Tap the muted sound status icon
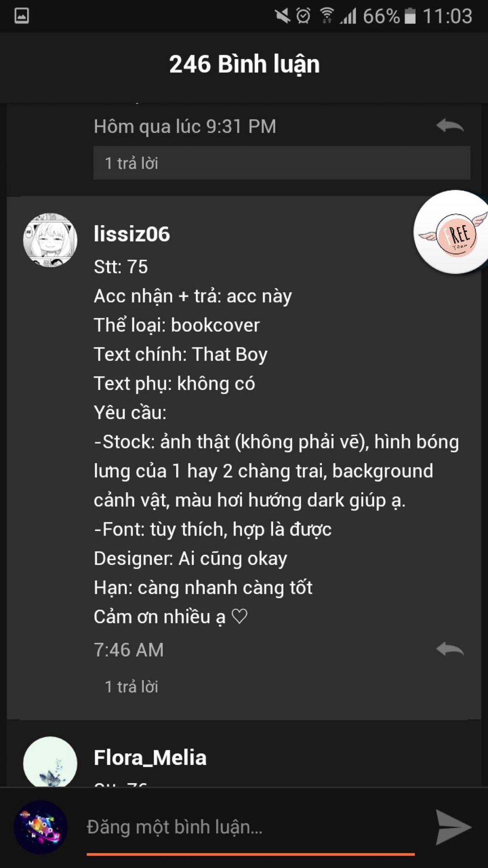Screen dimensions: 488x868 282,16
